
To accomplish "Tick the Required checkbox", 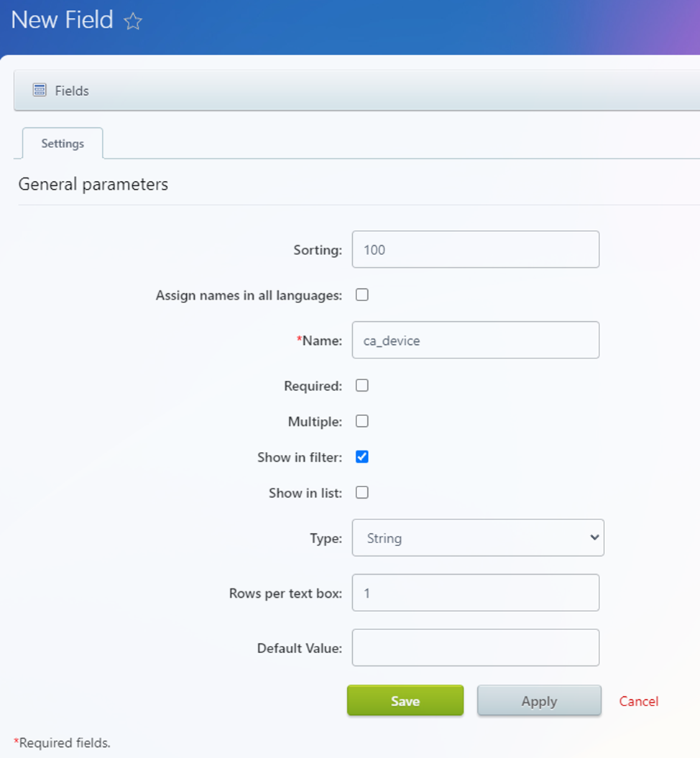I will (x=362, y=386).
